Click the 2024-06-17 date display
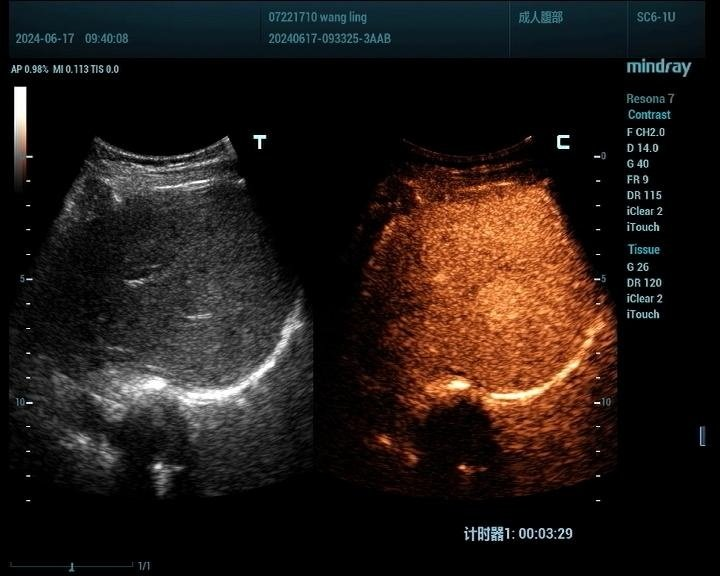The image size is (720, 576). [43, 39]
